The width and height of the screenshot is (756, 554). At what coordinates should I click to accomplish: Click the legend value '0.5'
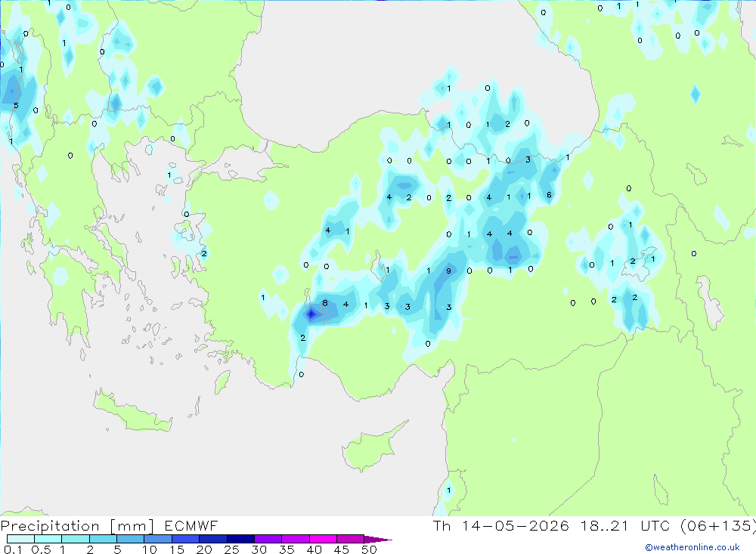41,549
